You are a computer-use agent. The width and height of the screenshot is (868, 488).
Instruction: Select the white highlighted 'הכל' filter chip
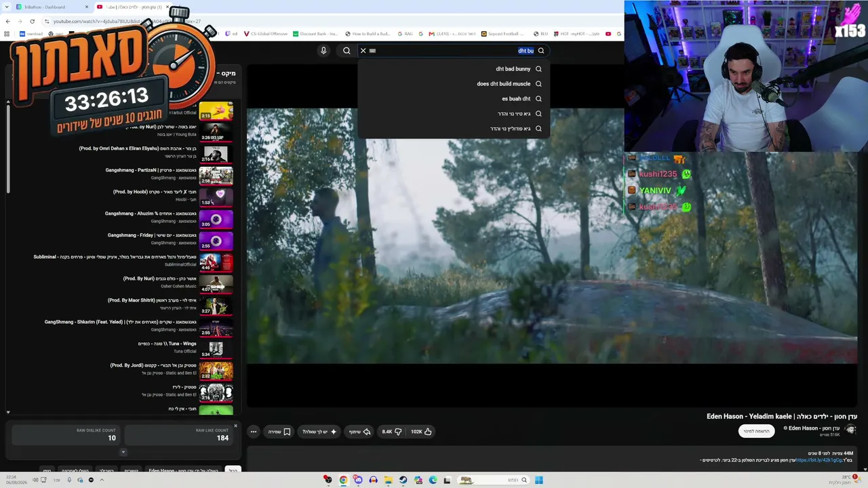[233, 470]
